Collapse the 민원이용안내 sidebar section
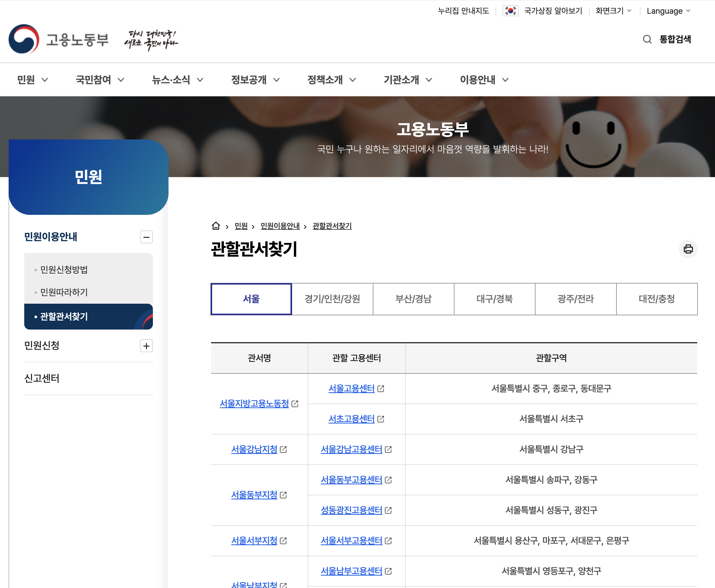715x588 pixels. point(146,237)
